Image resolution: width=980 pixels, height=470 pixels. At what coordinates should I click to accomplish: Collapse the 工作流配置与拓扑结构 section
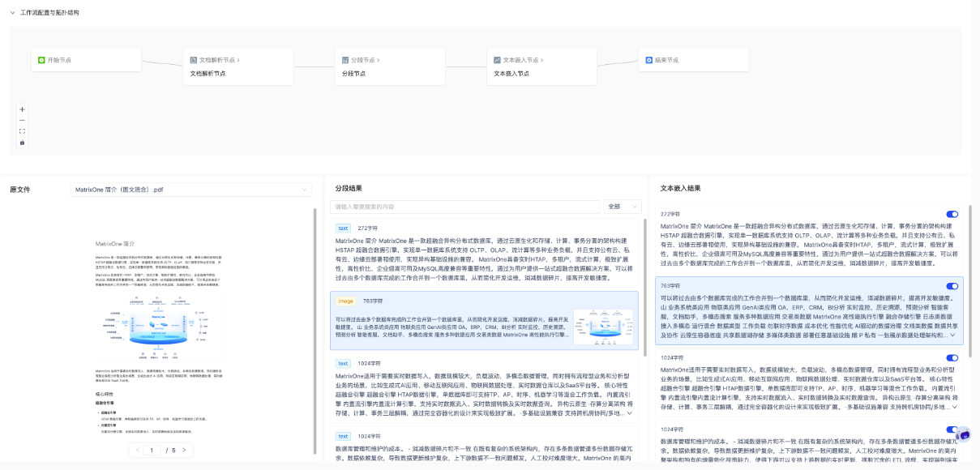(10, 13)
